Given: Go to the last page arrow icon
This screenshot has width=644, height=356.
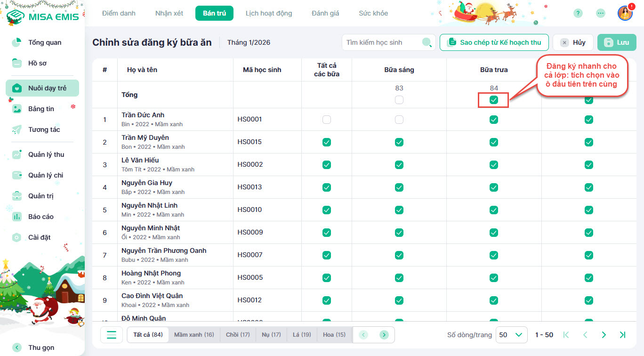Looking at the screenshot, I should pos(622,335).
